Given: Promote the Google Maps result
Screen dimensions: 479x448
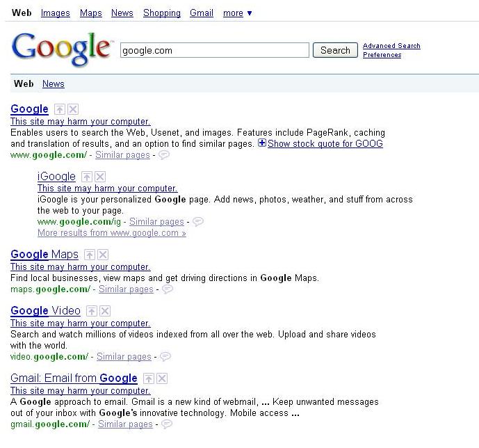Looking at the screenshot, I should coord(90,255).
